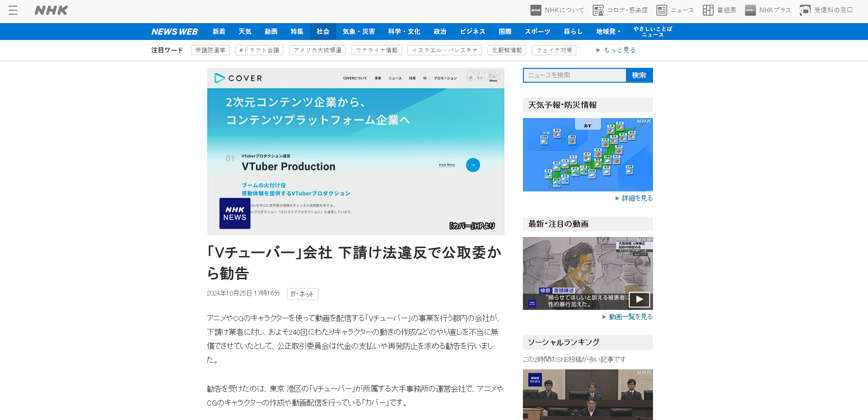The width and height of the screenshot is (868, 420).
Task: Click the COVER website article image
Action: click(356, 151)
